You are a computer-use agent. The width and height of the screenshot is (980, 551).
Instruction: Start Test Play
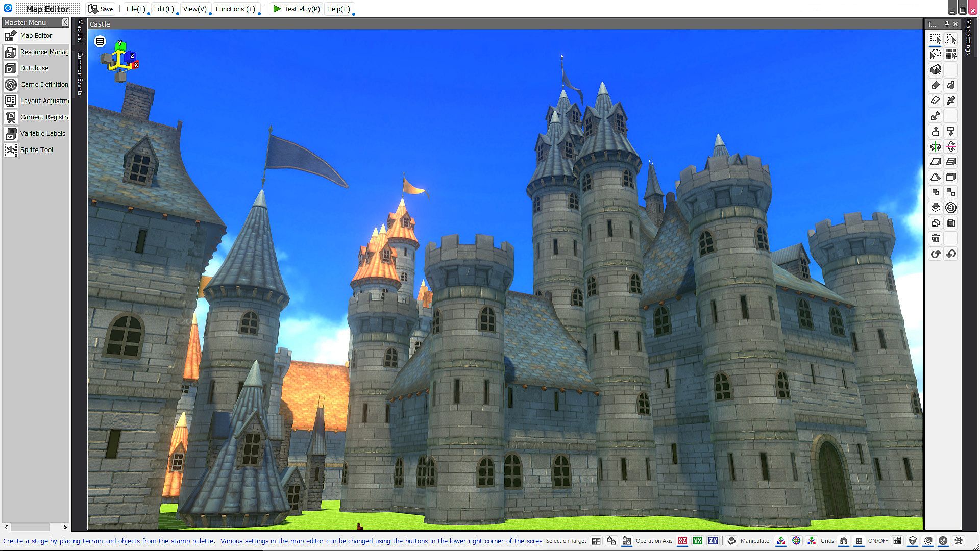click(297, 9)
